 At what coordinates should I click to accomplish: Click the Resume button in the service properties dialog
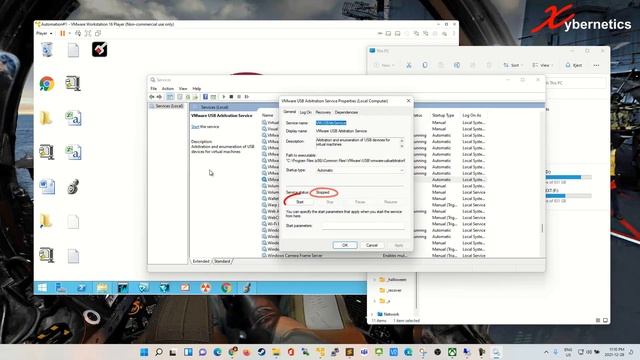(391, 202)
